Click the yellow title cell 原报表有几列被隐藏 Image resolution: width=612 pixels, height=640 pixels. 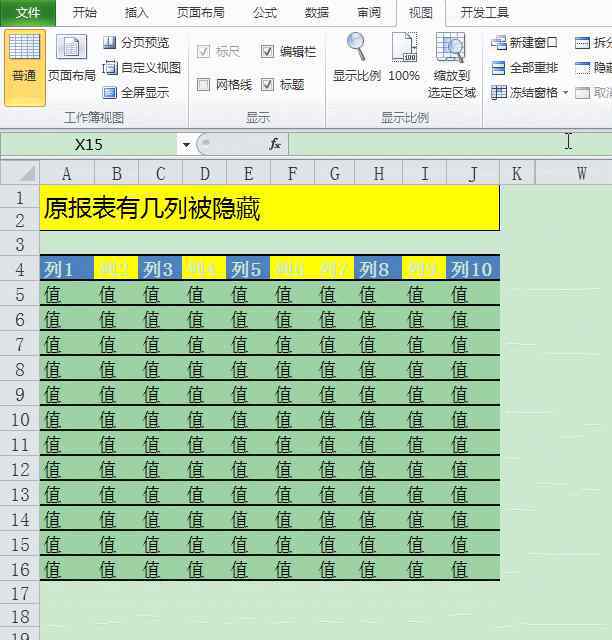[269, 208]
